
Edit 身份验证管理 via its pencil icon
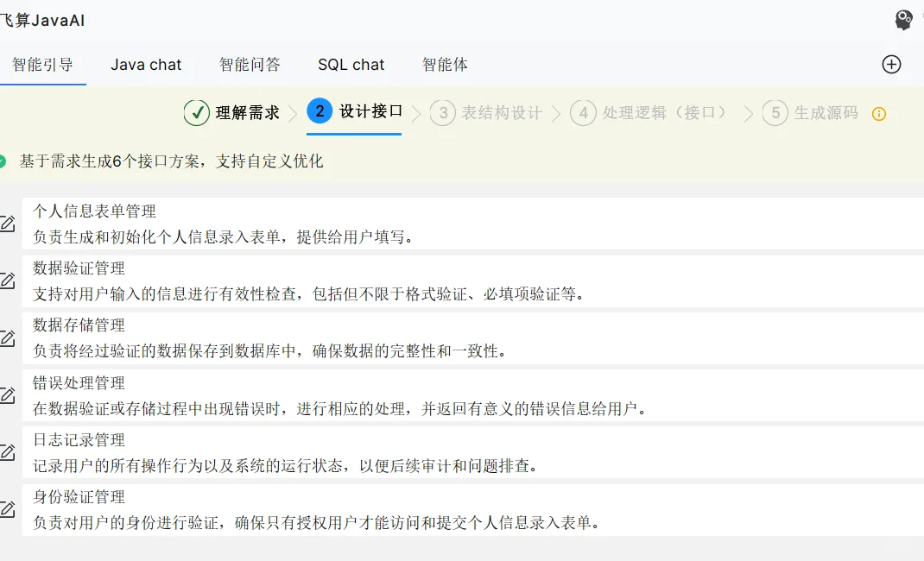pos(7,508)
